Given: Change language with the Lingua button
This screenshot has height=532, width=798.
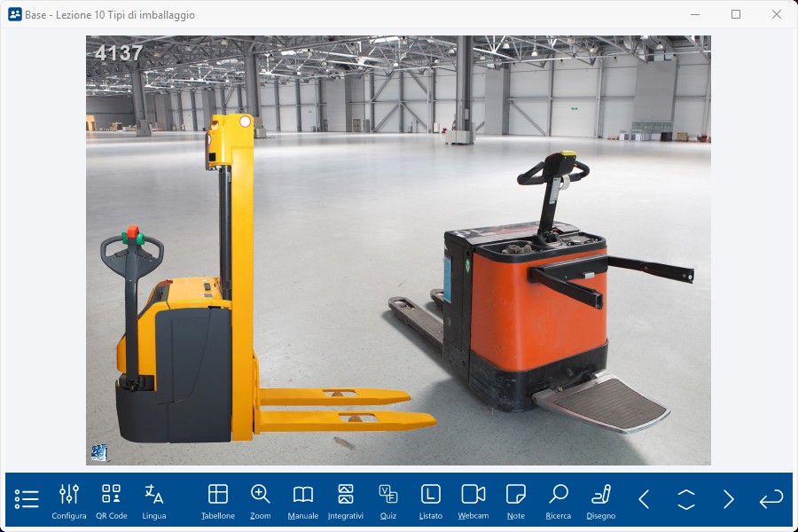Looking at the screenshot, I should [154, 500].
